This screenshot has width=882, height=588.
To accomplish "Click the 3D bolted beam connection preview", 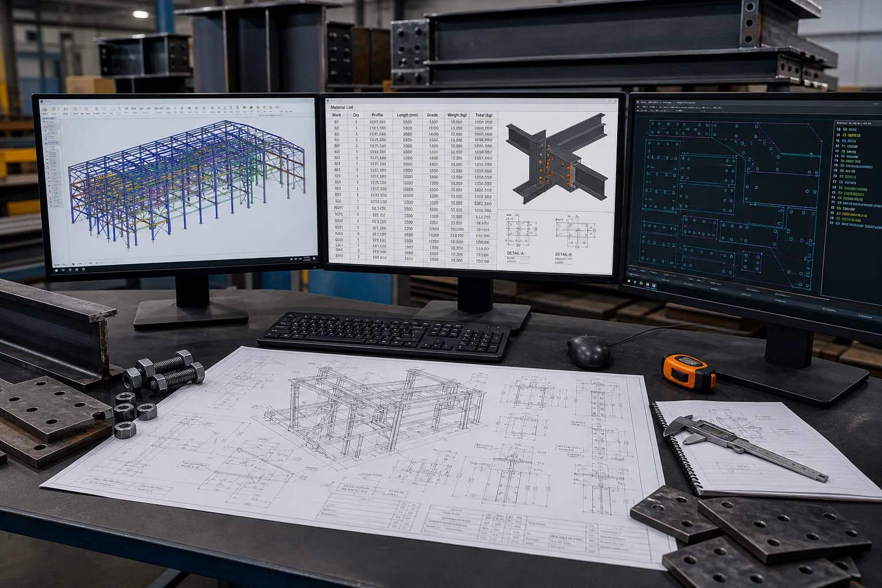I will [x=556, y=160].
